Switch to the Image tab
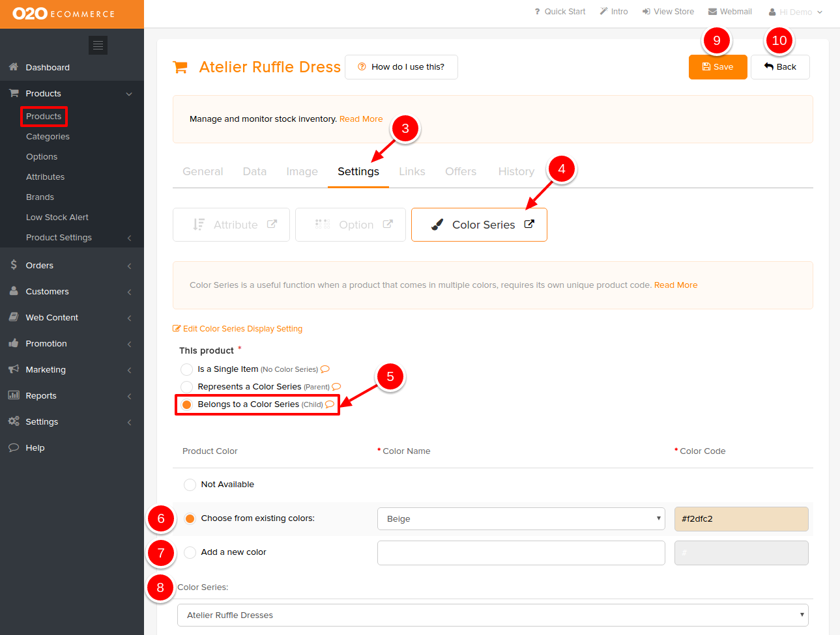The height and width of the screenshot is (635, 840). click(302, 171)
